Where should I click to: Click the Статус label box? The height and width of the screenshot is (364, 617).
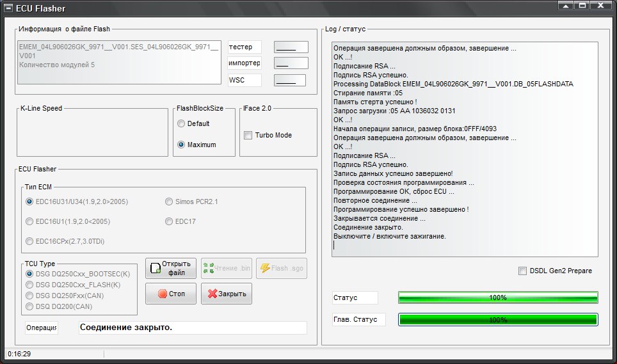pos(355,297)
